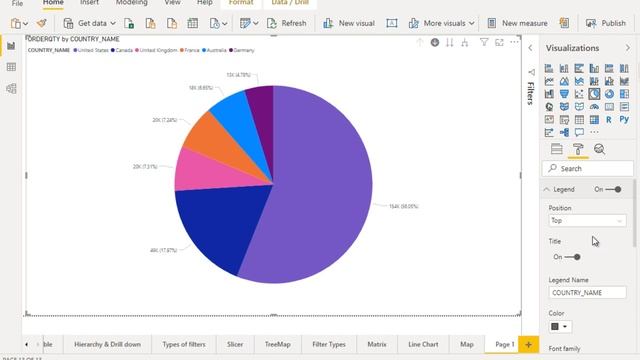This screenshot has height=360, width=640.
Task: Click the New measure button
Action: click(x=518, y=23)
